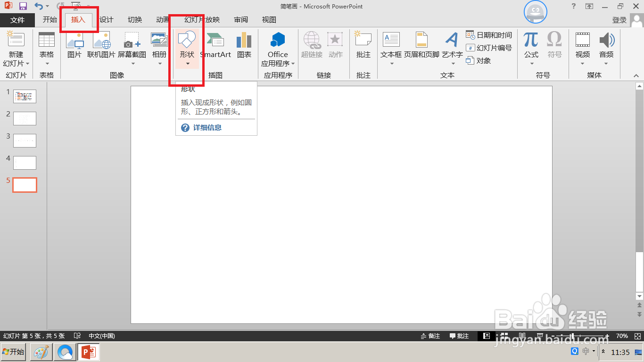Screen dimensions: 644x362
Task: Insert a SmartArt graphic
Action: pyautogui.click(x=215, y=45)
